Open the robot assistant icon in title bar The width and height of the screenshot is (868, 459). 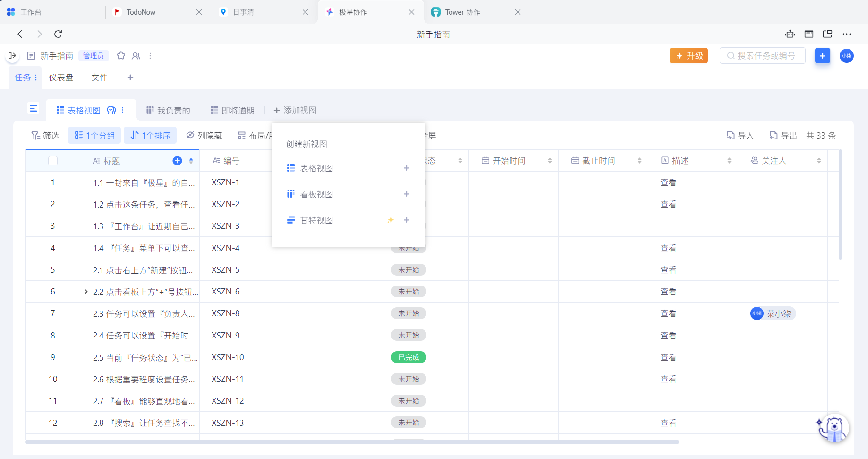(x=790, y=34)
